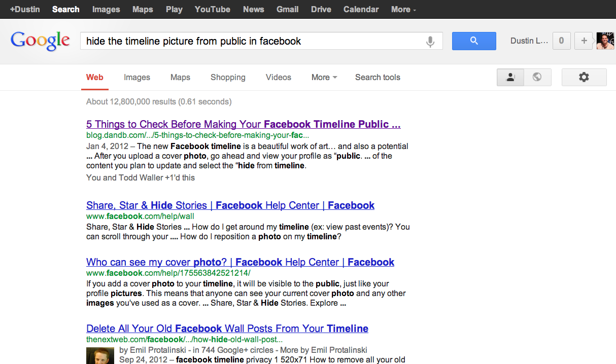616x364 pixels.
Task: Switch to the Maps results tab
Action: 180,77
